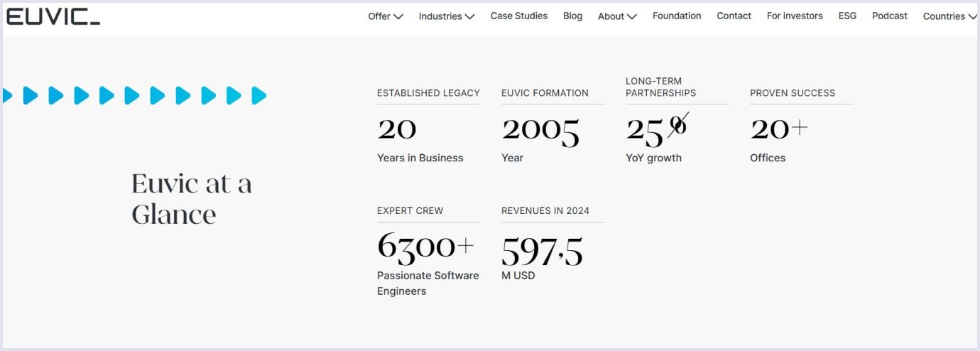Open the Contact page
The image size is (980, 351).
coord(734,16)
